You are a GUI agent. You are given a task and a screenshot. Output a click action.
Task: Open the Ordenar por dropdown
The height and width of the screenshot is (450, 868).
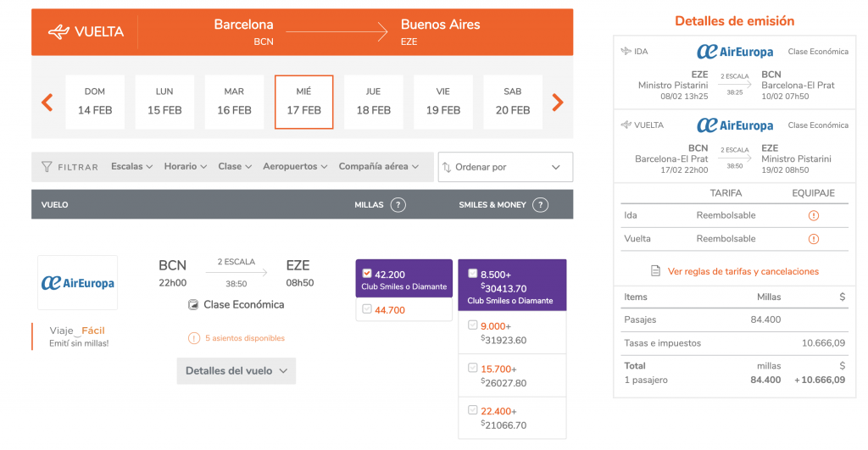tap(505, 167)
